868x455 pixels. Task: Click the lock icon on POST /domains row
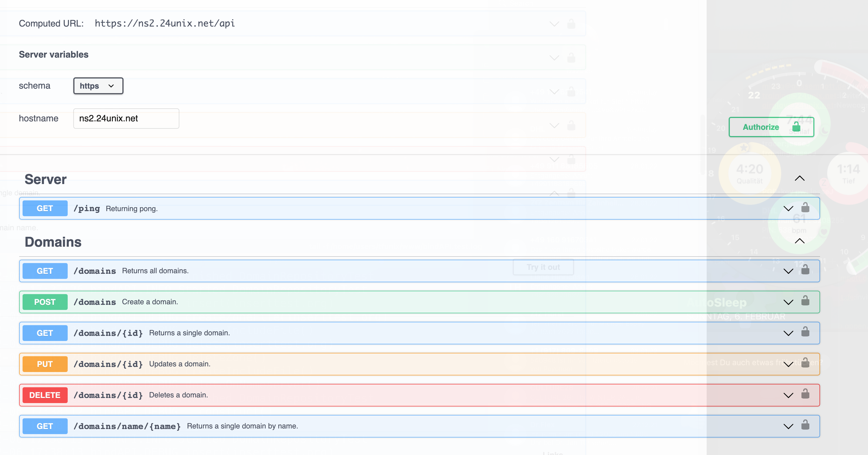click(x=805, y=301)
